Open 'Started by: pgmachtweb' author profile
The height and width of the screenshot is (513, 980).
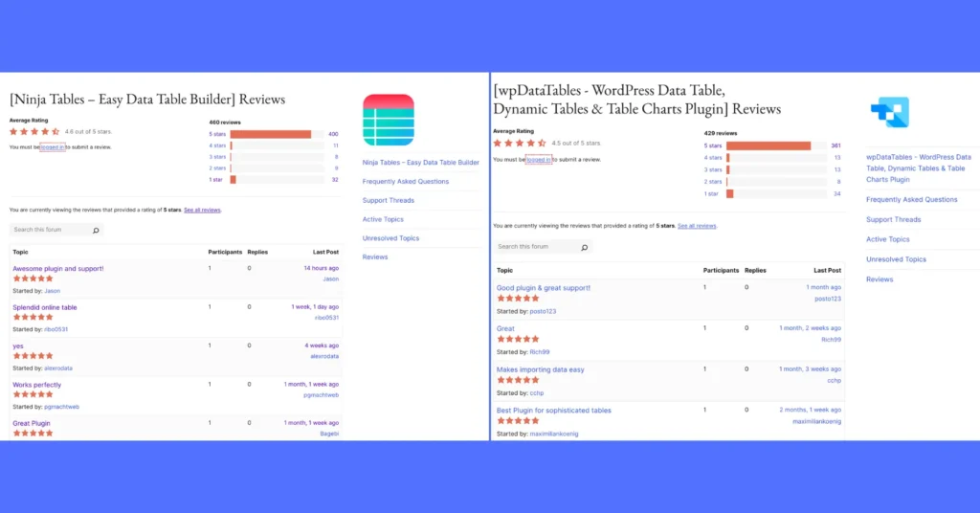pyautogui.click(x=62, y=407)
